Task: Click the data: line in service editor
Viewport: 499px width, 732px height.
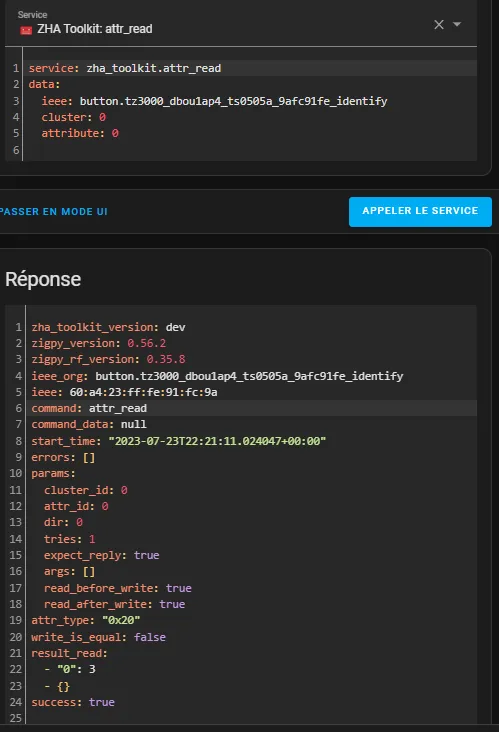Action: click(44, 84)
